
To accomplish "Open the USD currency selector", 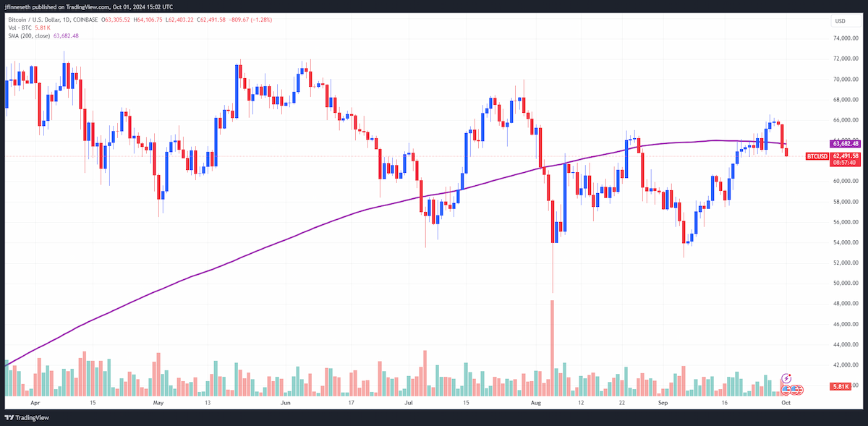I will point(841,21).
